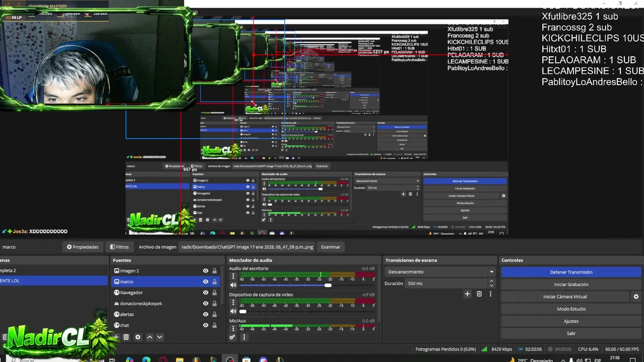This screenshot has height=362, width=644.
Task: Hide the marco source with its eye
Action: click(205, 282)
